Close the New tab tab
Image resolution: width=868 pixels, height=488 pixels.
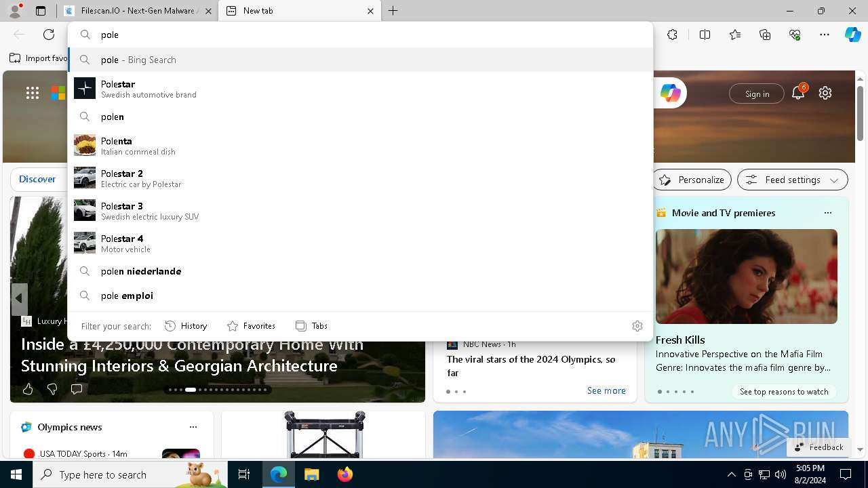click(370, 11)
